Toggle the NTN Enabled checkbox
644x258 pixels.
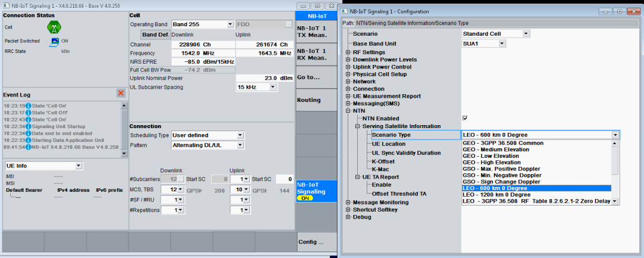(465, 119)
